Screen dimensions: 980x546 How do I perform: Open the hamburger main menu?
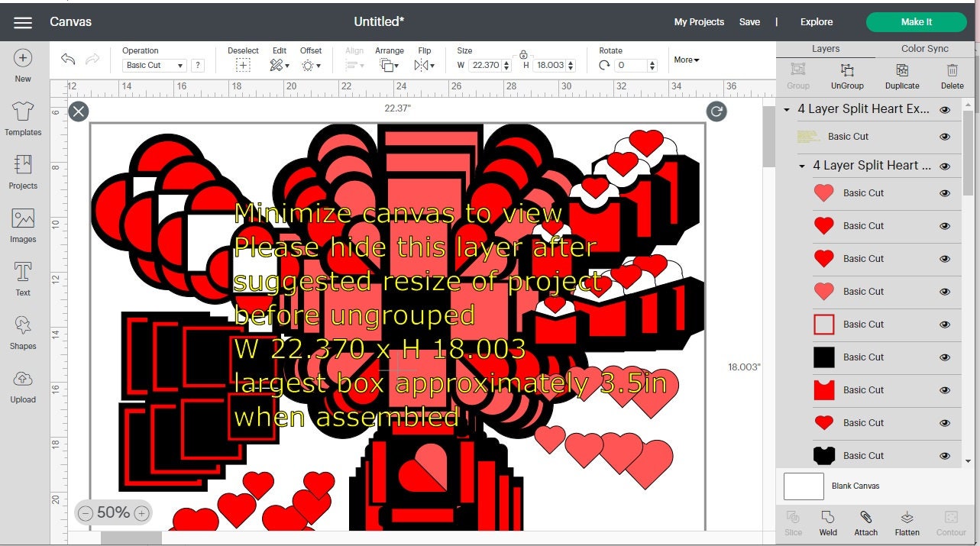23,22
